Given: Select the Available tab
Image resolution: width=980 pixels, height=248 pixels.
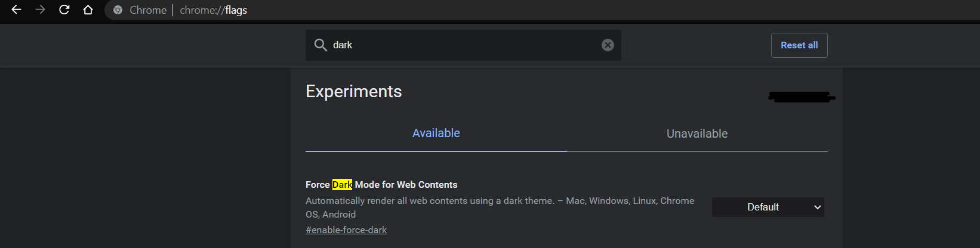Looking at the screenshot, I should pyautogui.click(x=436, y=134).
